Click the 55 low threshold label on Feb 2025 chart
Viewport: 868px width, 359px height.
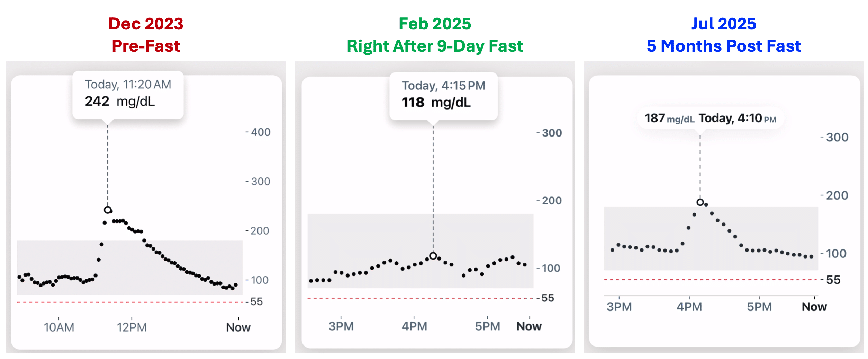548,298
